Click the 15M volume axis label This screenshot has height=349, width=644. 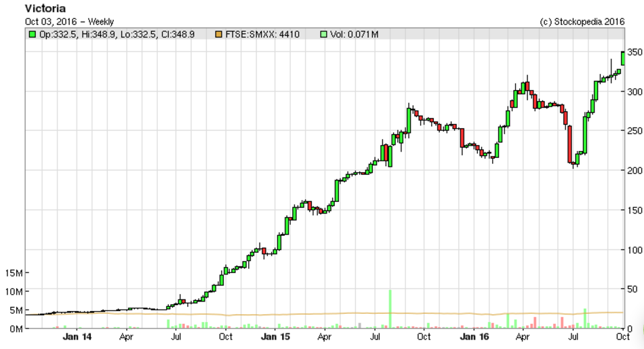14,273
